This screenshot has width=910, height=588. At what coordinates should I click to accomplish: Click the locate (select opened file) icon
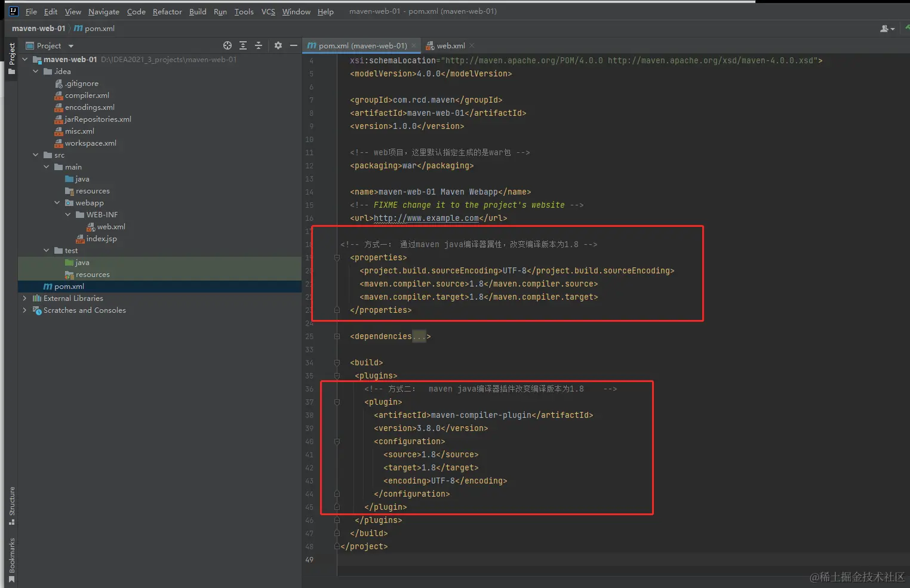227,45
